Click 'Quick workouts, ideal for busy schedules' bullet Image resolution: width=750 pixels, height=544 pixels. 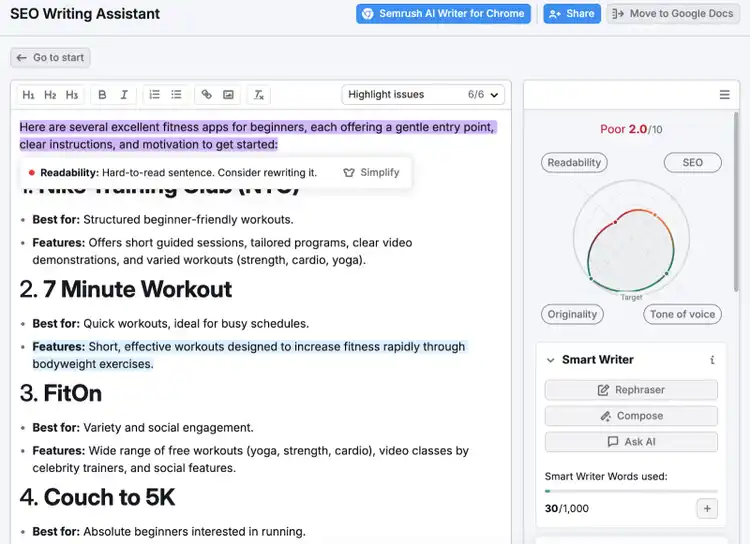pos(171,323)
